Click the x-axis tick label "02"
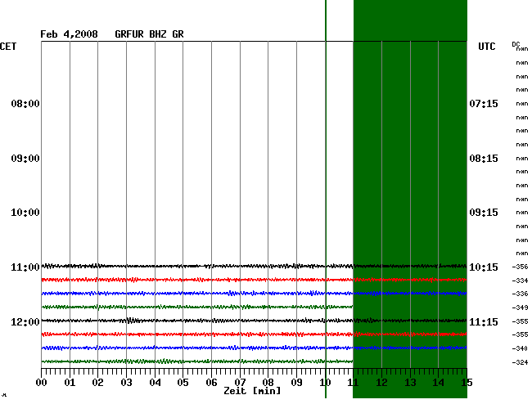Screen dimensions: 532x404 (x=97, y=382)
